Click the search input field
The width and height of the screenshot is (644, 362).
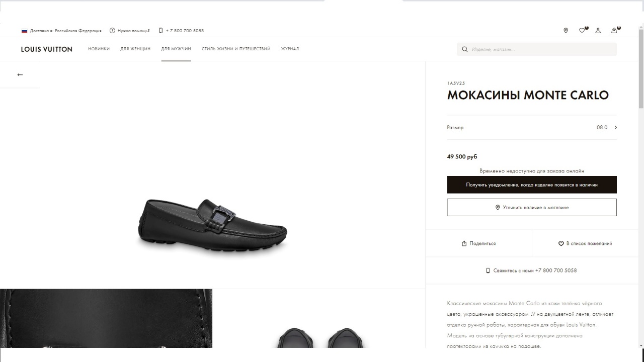click(x=541, y=49)
